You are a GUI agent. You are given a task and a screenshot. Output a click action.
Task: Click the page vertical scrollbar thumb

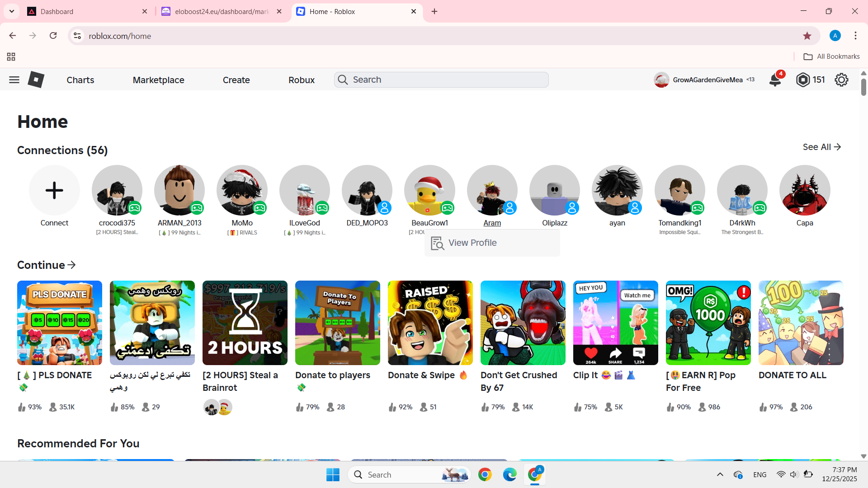pyautogui.click(x=863, y=87)
